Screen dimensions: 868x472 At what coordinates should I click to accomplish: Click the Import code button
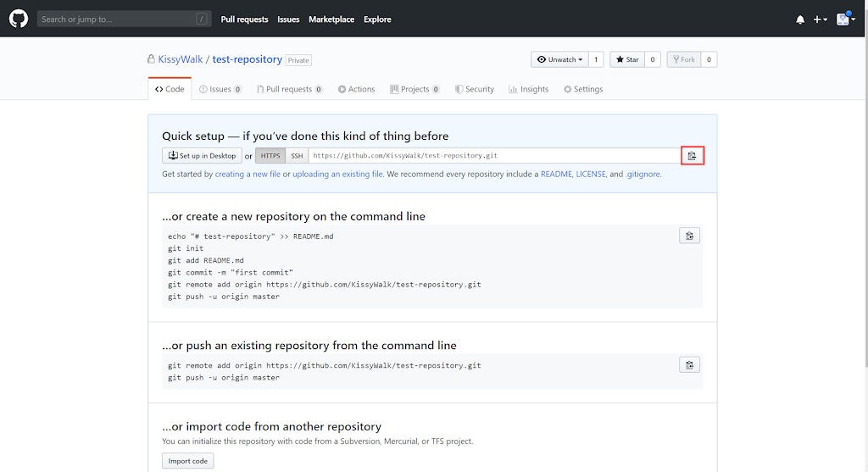point(187,461)
